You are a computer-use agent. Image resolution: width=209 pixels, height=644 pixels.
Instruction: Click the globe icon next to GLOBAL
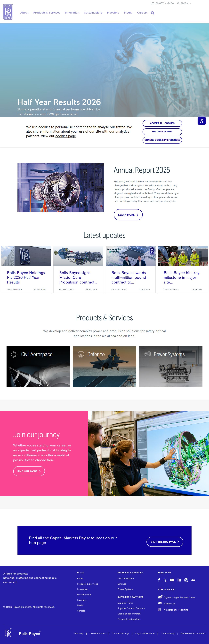(178, 3)
